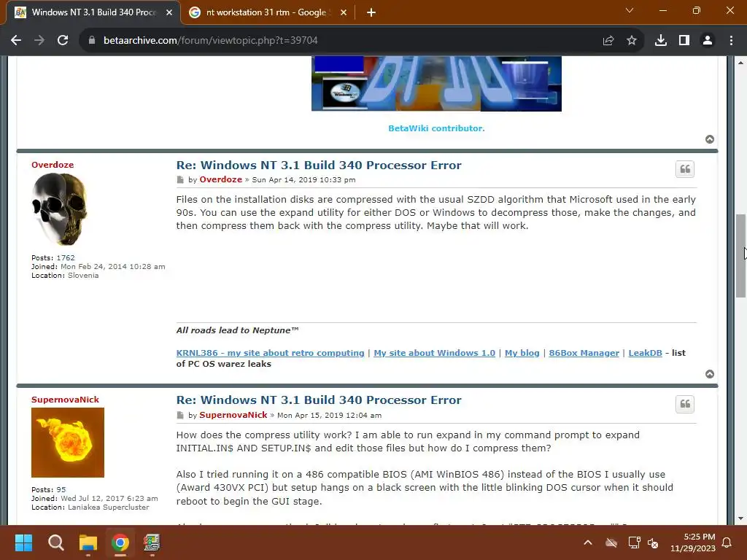Click the Chrome taskbar icon
747x560 pixels.
pos(120,542)
